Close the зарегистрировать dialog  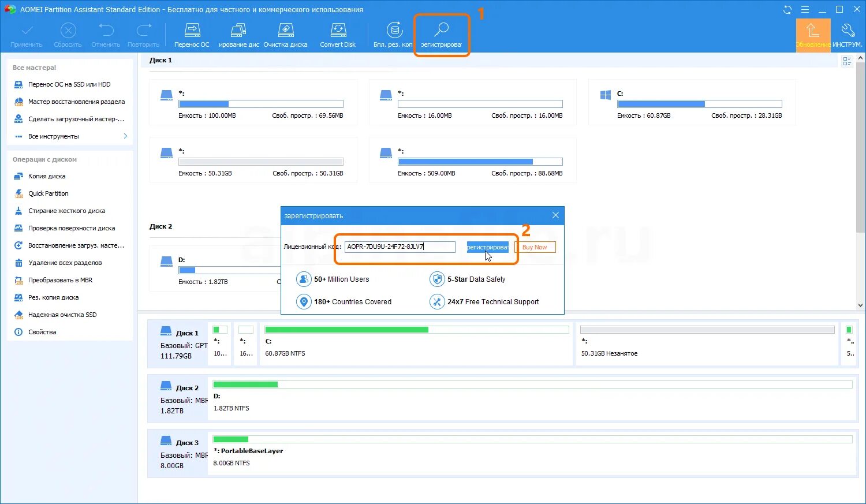[555, 215]
